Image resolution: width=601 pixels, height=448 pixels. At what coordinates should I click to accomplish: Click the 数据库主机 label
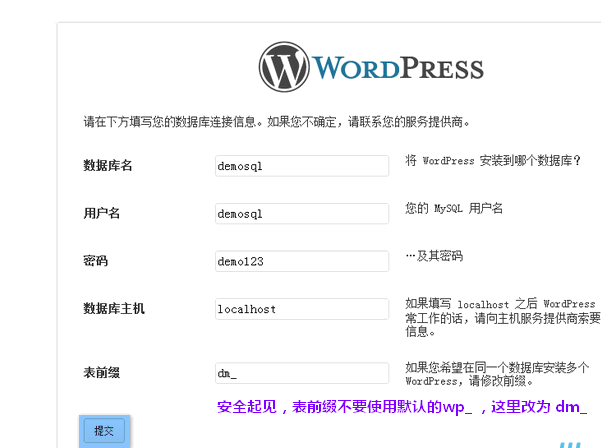(x=114, y=308)
